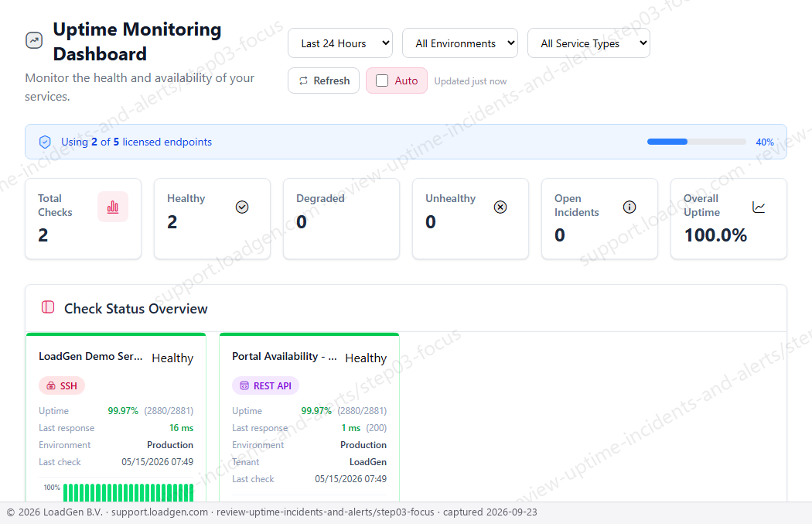Click the lock icon in the SSH badge
812x524 pixels.
coord(51,385)
